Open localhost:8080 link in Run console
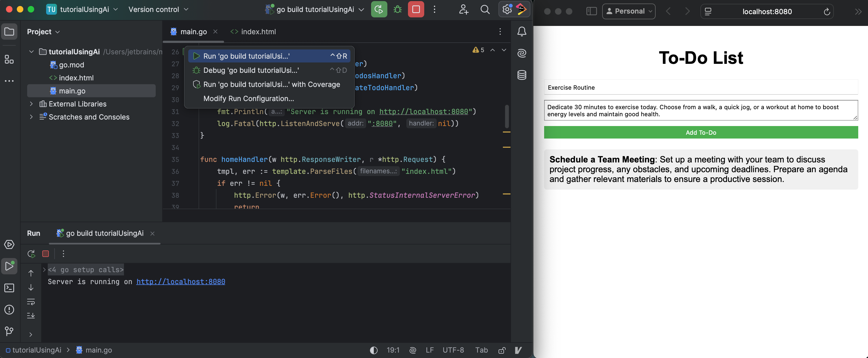 181,281
